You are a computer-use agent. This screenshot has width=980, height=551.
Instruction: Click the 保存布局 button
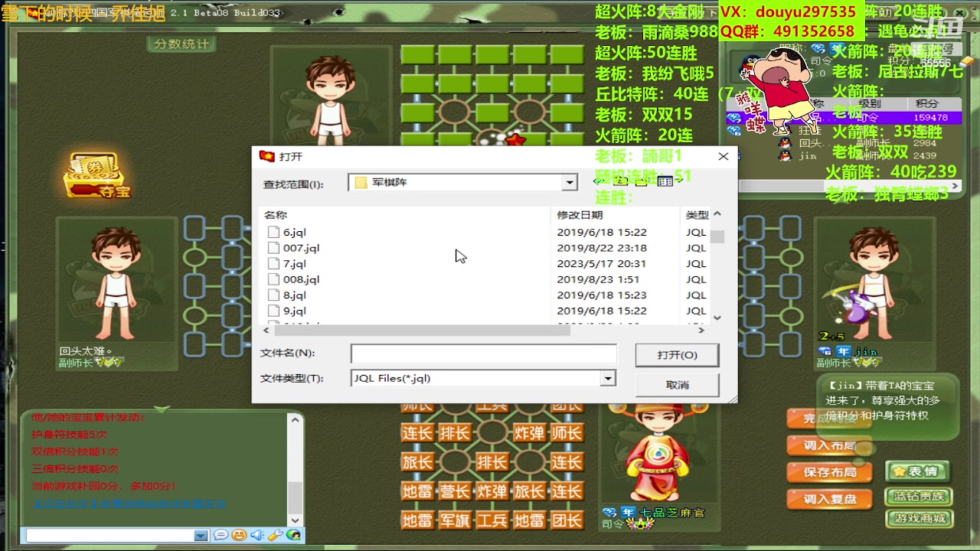tap(829, 472)
